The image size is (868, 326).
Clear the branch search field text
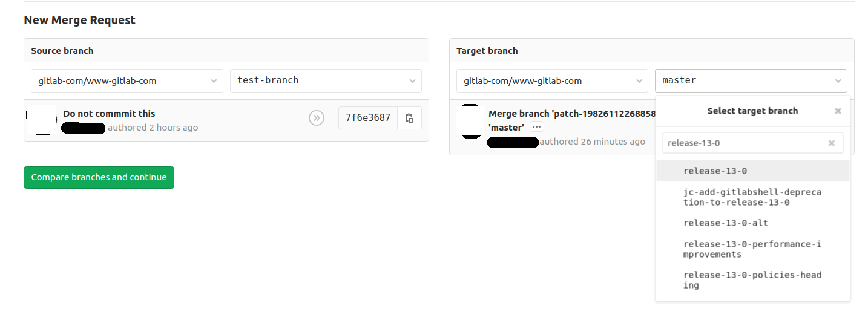click(832, 143)
